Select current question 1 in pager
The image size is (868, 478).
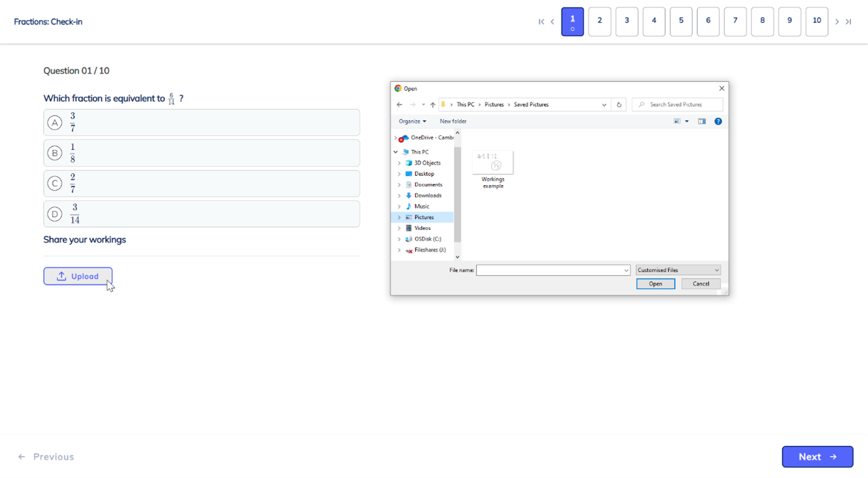click(572, 21)
